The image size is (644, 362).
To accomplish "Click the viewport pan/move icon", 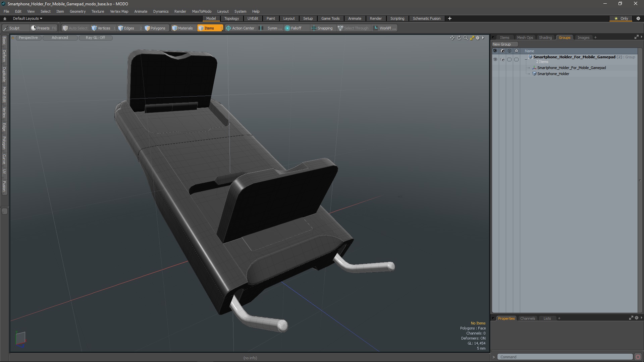I will click(452, 38).
